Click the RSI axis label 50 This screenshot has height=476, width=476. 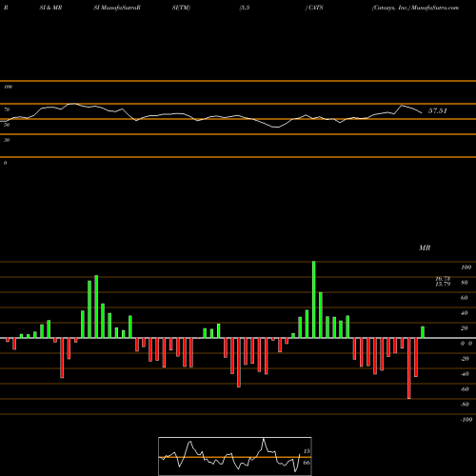7,125
